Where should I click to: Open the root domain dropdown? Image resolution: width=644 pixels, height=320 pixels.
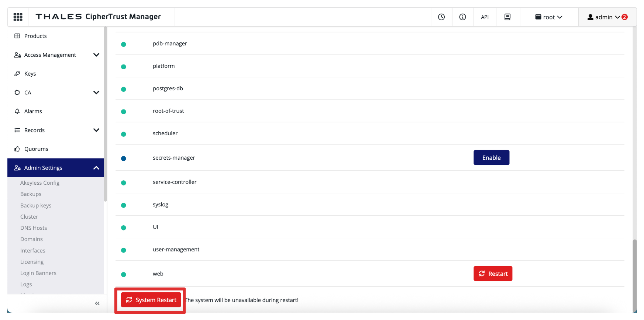tap(549, 17)
